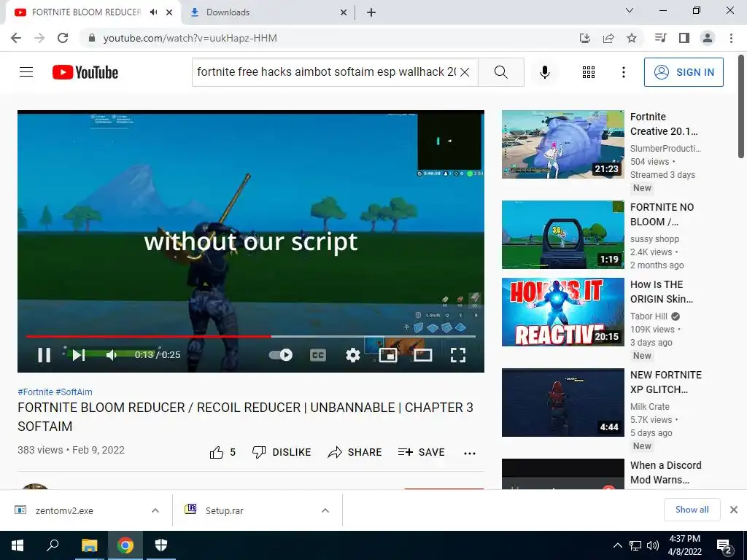Viewport: 747px width, 560px height.
Task: Enable miniplayer mode
Action: [388, 355]
